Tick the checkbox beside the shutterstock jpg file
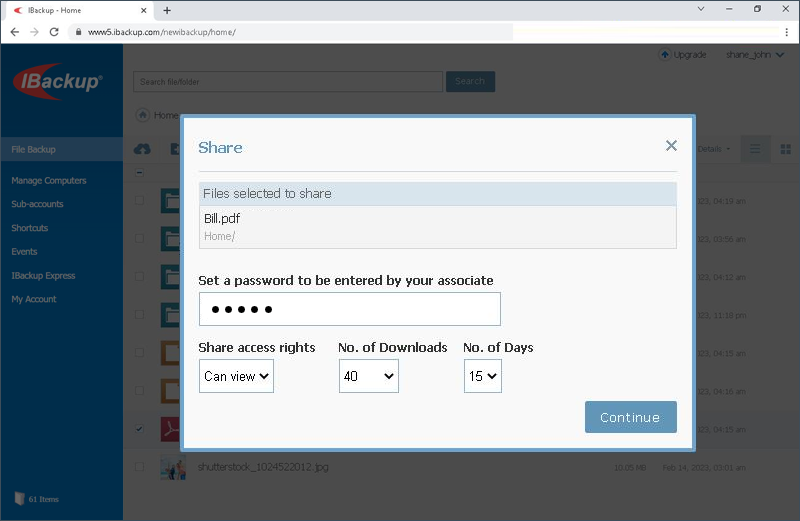 pos(139,467)
